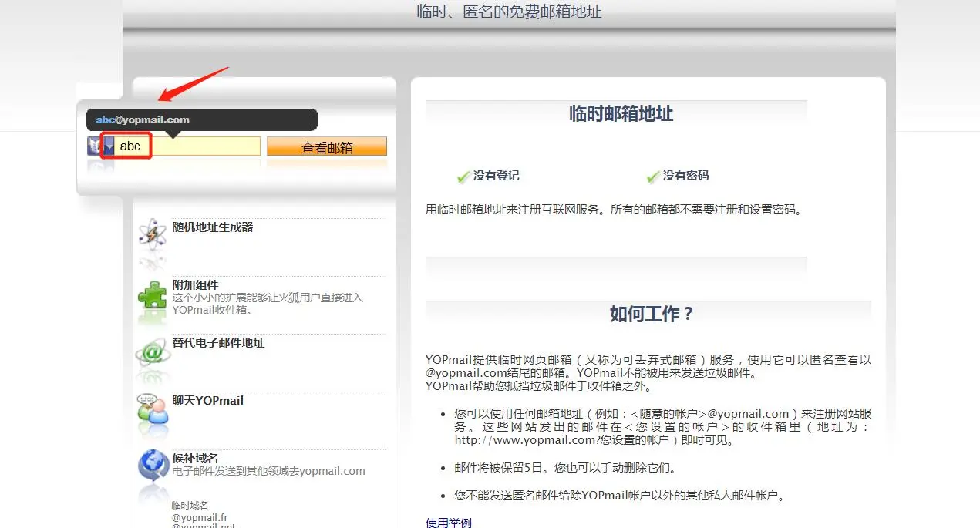980x528 pixels.
Task: Click the page title 临时、匿名的免费邮箱地址
Action: pos(509,12)
